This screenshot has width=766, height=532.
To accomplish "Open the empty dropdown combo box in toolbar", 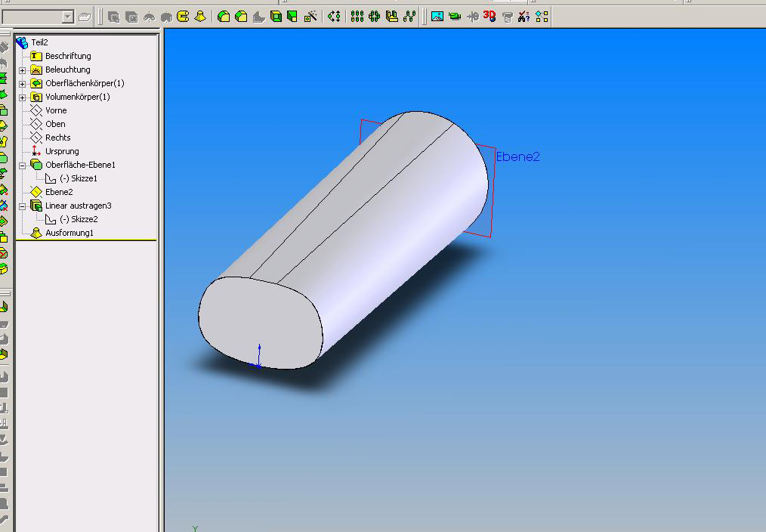I will click(x=38, y=17).
